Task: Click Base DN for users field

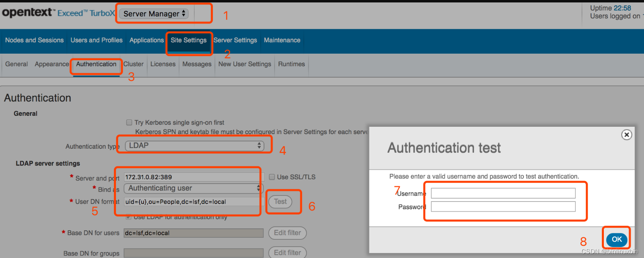Action: coord(193,233)
